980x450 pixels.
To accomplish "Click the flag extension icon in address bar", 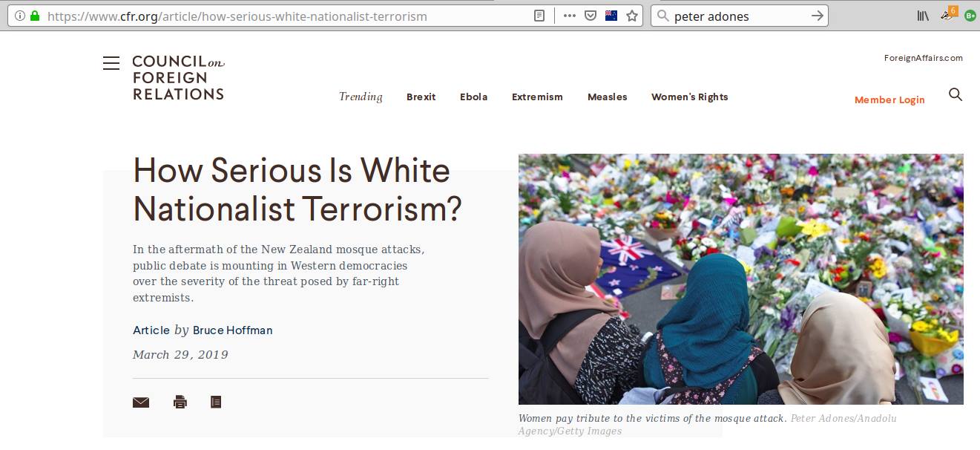I will coord(611,16).
